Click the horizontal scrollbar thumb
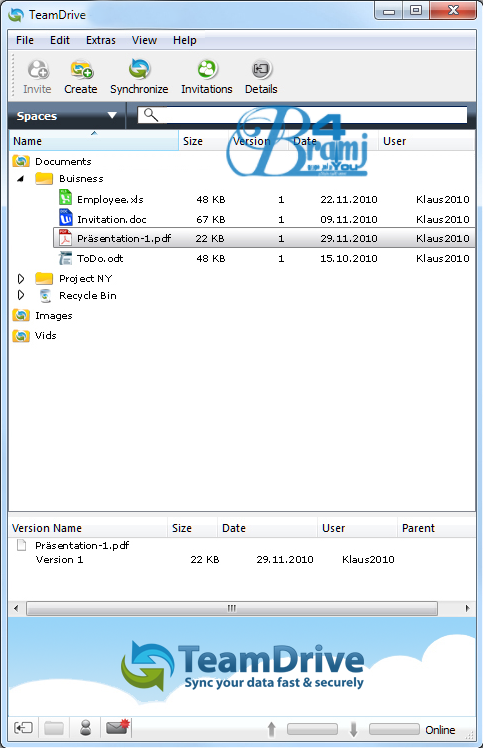This screenshot has width=483, height=748. coord(232,608)
